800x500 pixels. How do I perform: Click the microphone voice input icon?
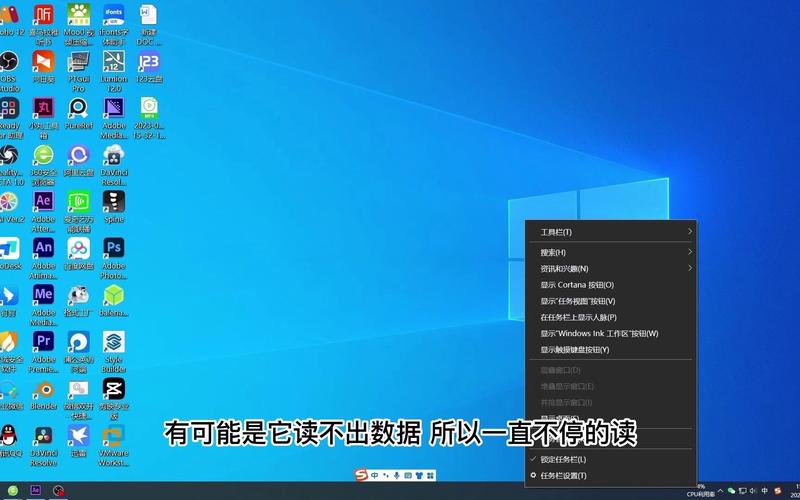pos(396,476)
